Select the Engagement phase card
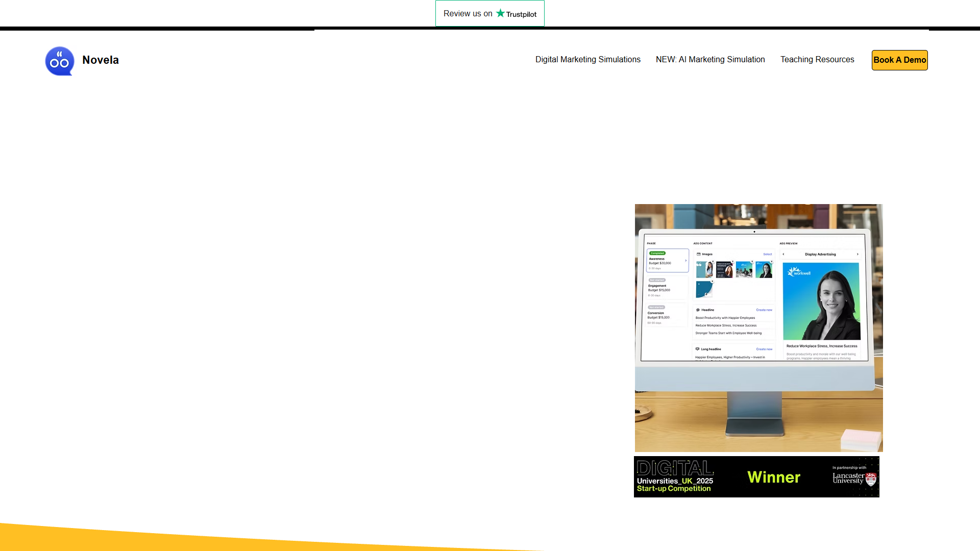980x551 pixels. 667,288
